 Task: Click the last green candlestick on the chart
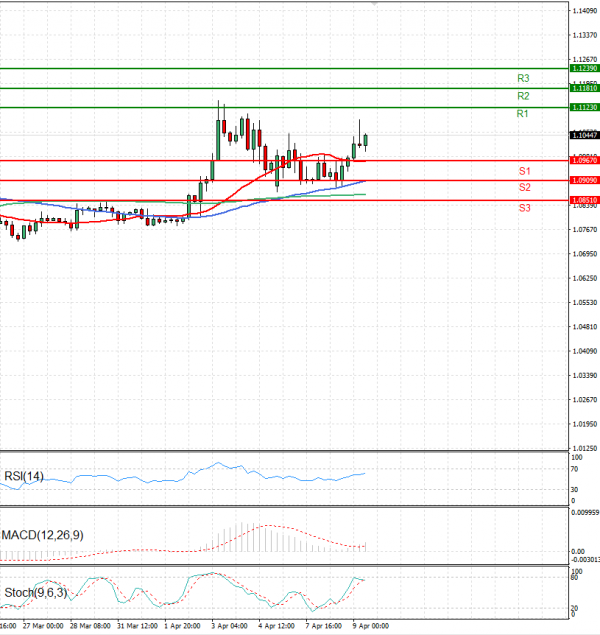point(366,140)
